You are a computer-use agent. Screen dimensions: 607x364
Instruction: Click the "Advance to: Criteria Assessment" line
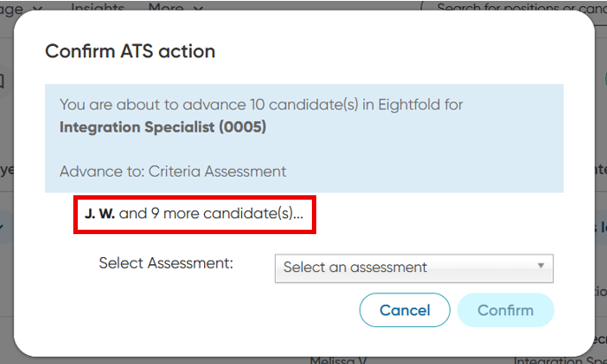pyautogui.click(x=173, y=171)
